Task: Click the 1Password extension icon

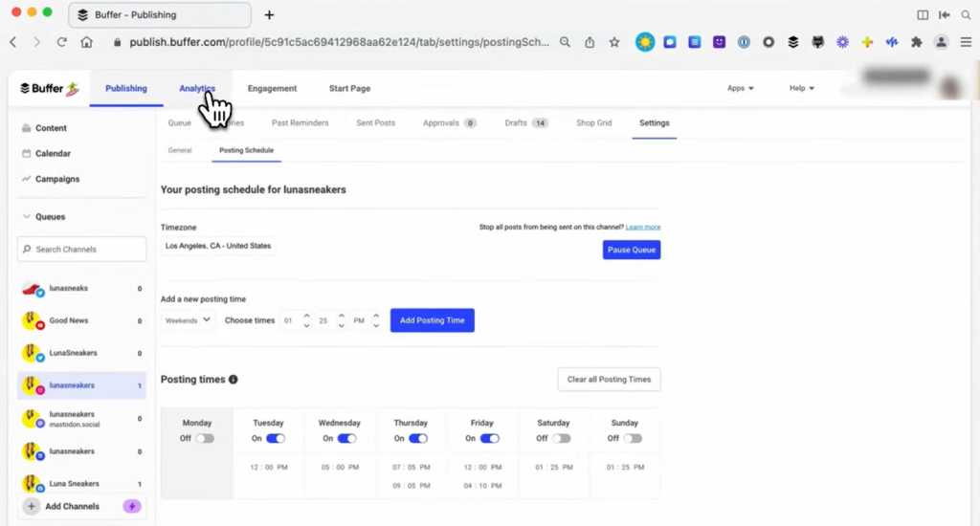Action: click(744, 42)
